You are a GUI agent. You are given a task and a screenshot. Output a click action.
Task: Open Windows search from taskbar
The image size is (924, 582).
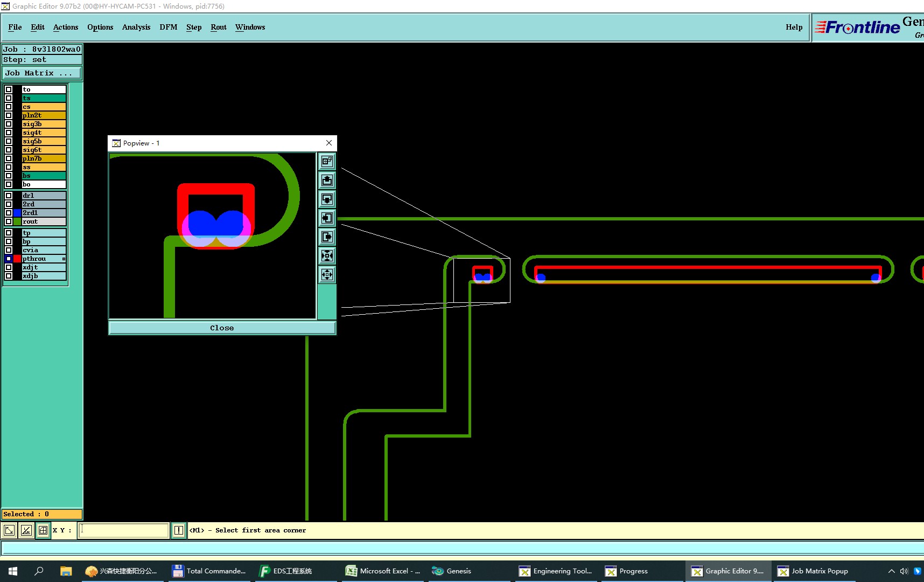pyautogui.click(x=39, y=571)
